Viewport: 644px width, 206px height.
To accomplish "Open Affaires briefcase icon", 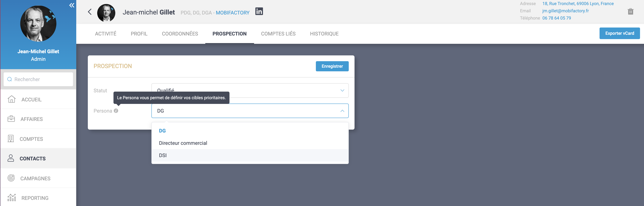I will point(11,119).
